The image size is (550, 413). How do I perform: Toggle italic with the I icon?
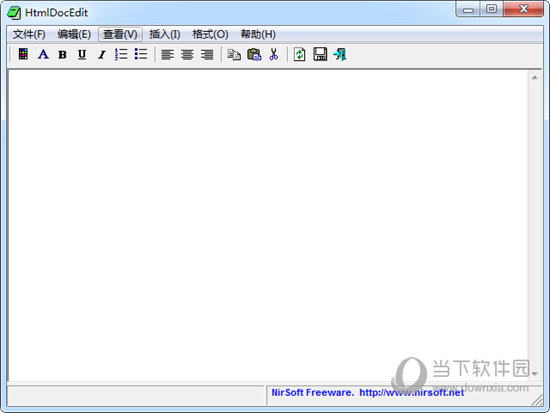coord(102,55)
